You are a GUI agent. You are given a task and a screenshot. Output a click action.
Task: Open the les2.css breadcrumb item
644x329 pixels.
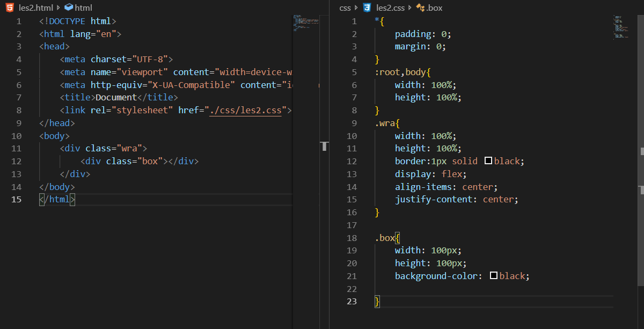(x=391, y=8)
